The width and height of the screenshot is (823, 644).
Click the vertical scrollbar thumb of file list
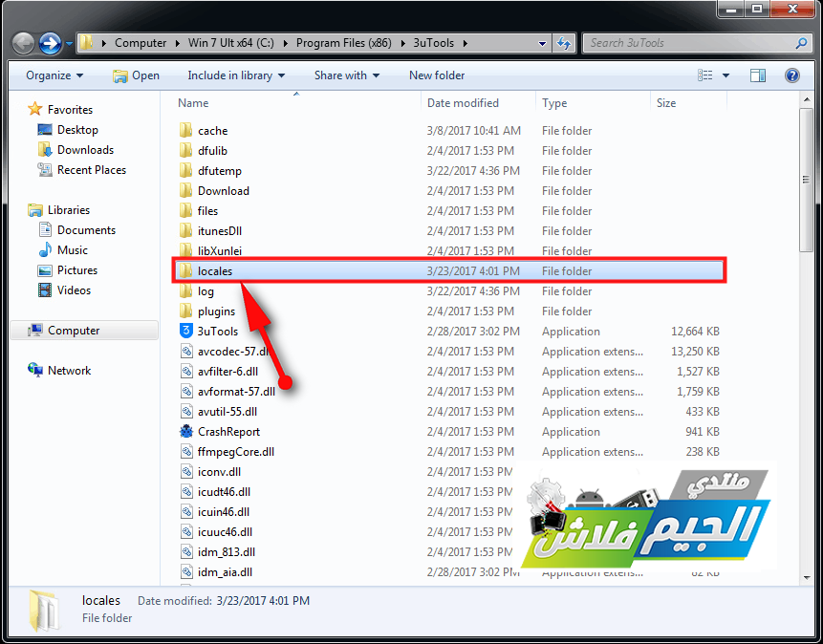807,180
